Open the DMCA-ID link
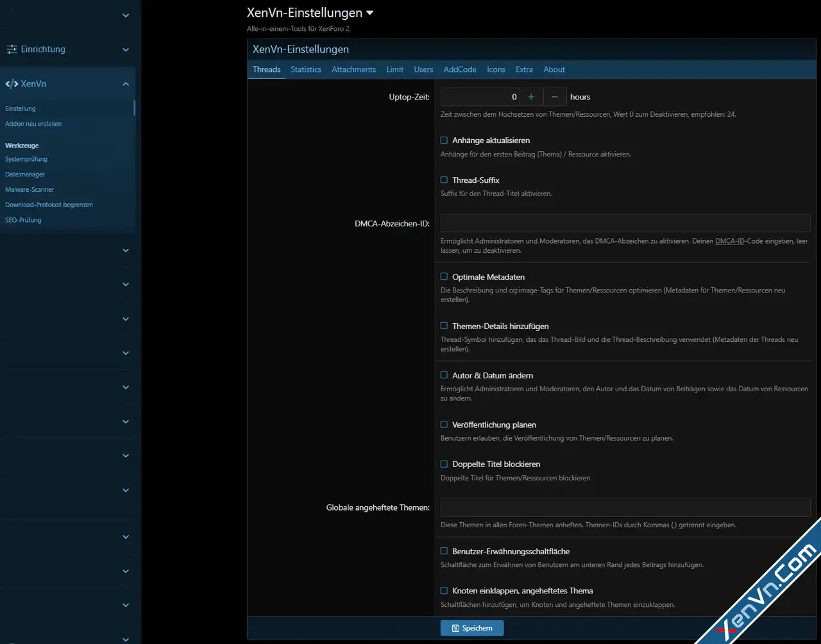This screenshot has height=644, width=821. tap(730, 241)
